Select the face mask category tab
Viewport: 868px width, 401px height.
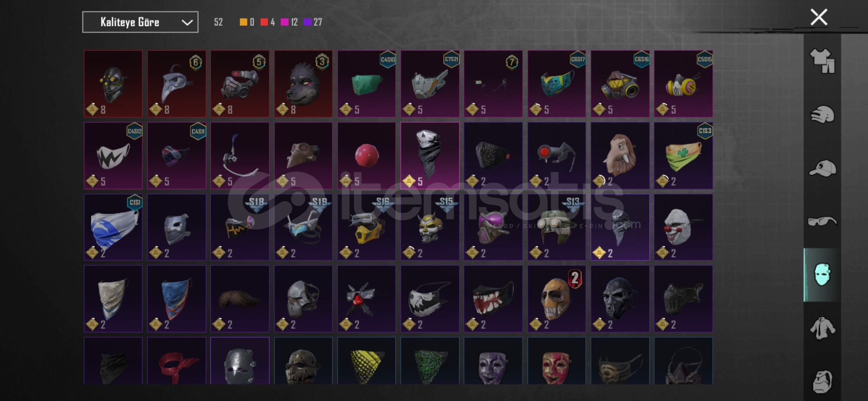tap(822, 275)
